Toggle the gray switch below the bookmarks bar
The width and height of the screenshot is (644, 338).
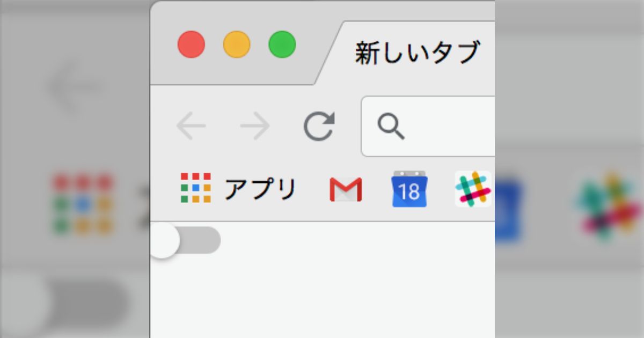(x=186, y=240)
